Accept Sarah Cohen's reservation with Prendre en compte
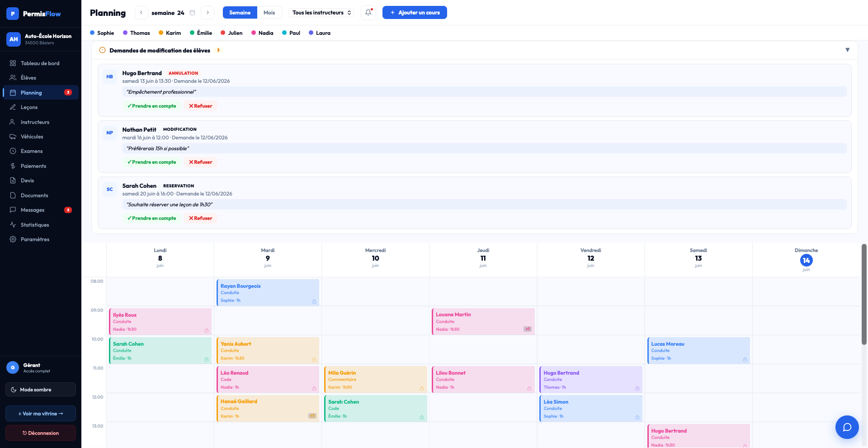 (151, 218)
